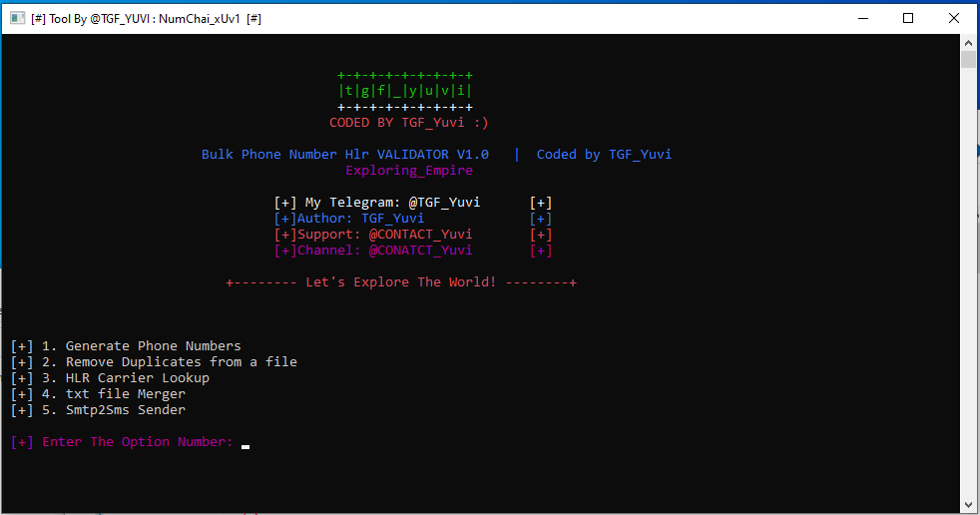Viewport: 980px width, 515px height.
Task: Minimize the console window
Action: coord(863,18)
